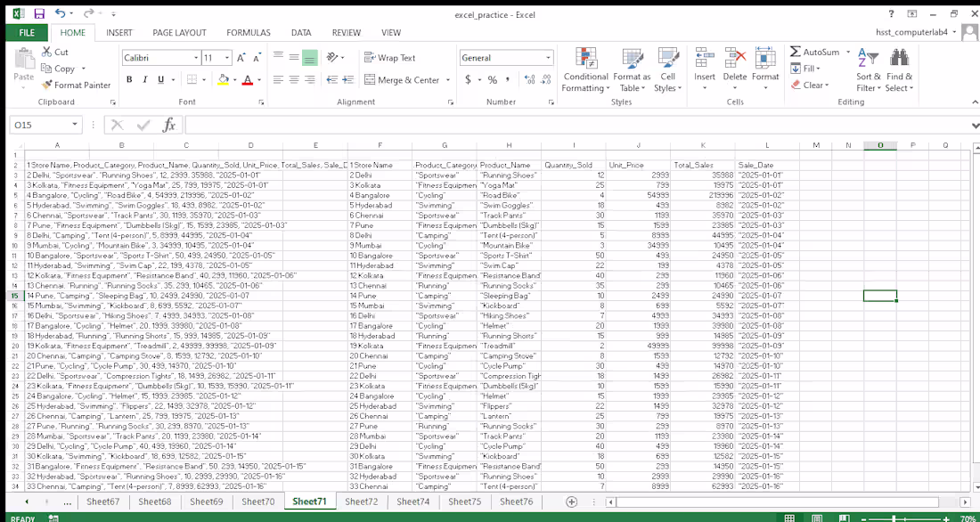Screen dimensions: 980x522
Task: Click the Borders icon
Action: pos(192,79)
